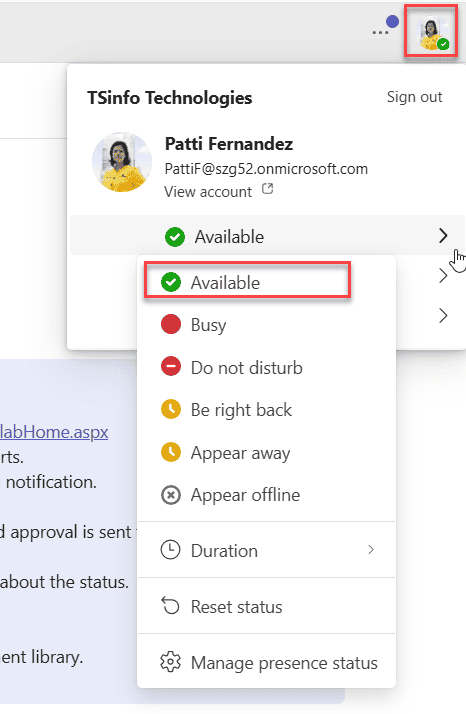Open the labHome.aspx hyperlink

coord(54,432)
